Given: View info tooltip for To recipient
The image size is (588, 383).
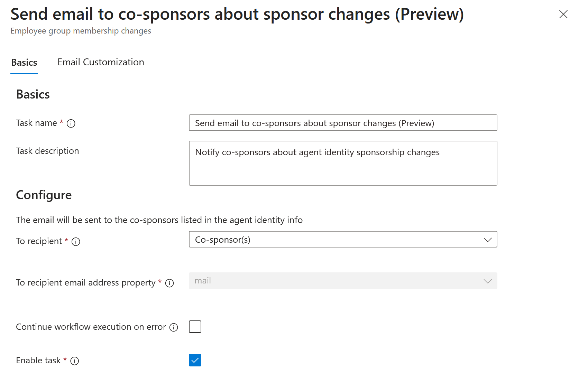Looking at the screenshot, I should tap(75, 242).
